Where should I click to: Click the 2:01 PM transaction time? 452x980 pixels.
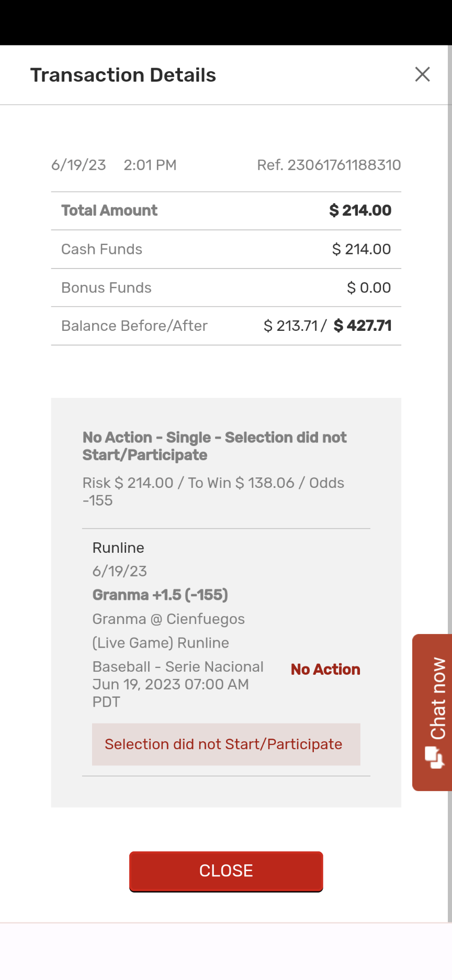click(x=150, y=165)
